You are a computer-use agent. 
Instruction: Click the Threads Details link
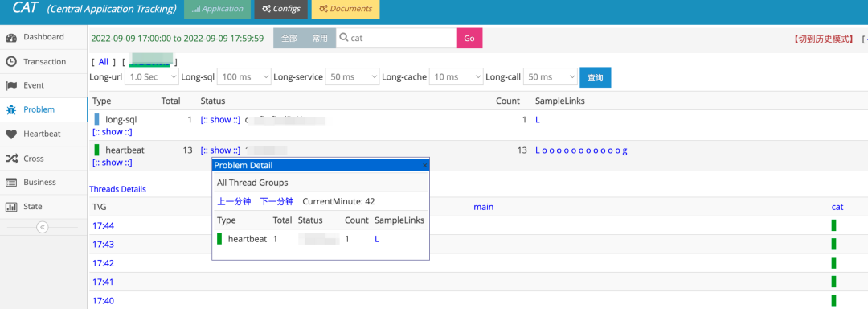[118, 189]
